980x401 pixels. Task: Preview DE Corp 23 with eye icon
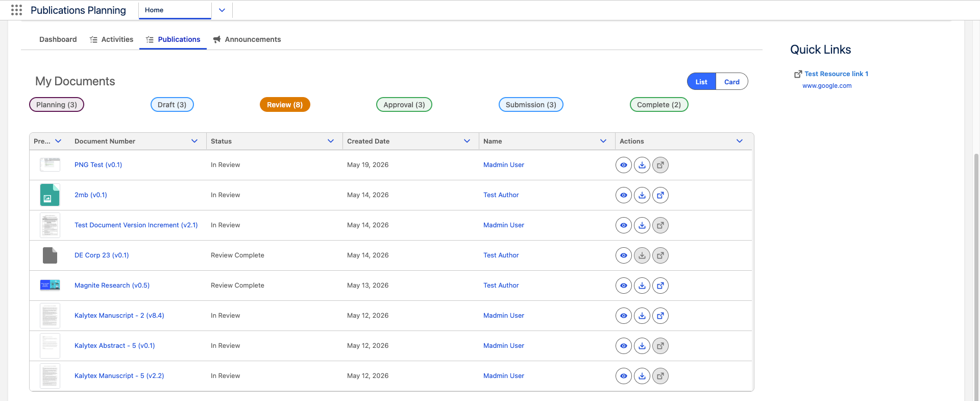click(624, 255)
